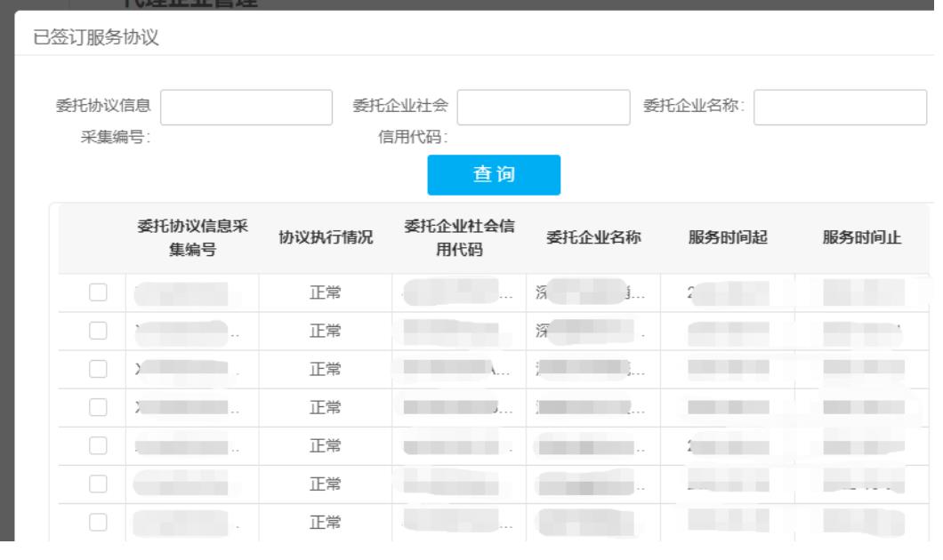
Task: Check the third row checkbox
Action: pyautogui.click(x=98, y=369)
